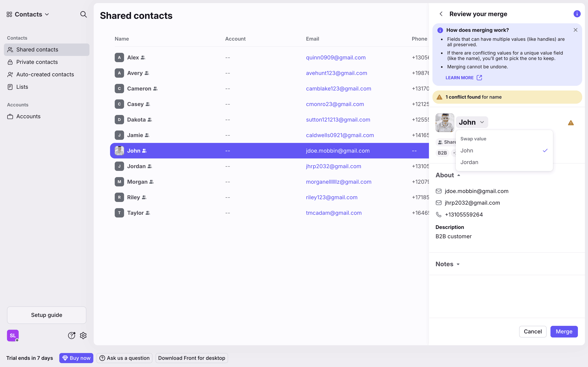Click the help question mark icon

tap(71, 336)
